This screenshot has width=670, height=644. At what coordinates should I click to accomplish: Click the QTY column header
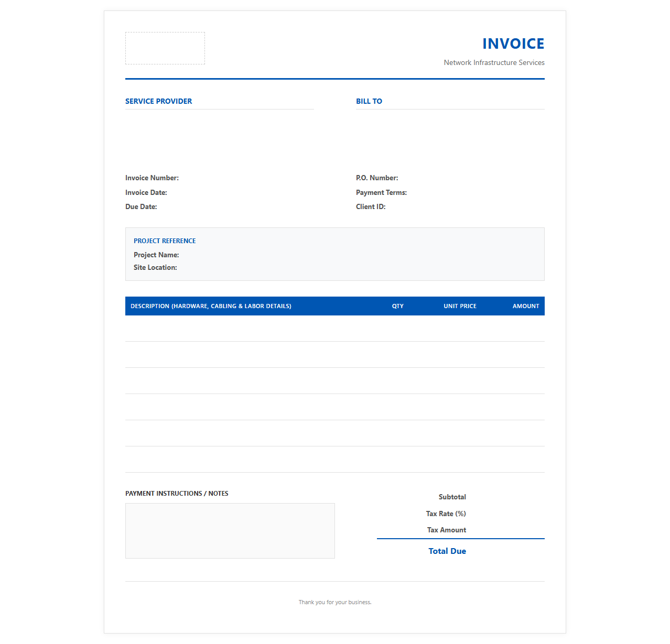pyautogui.click(x=398, y=306)
